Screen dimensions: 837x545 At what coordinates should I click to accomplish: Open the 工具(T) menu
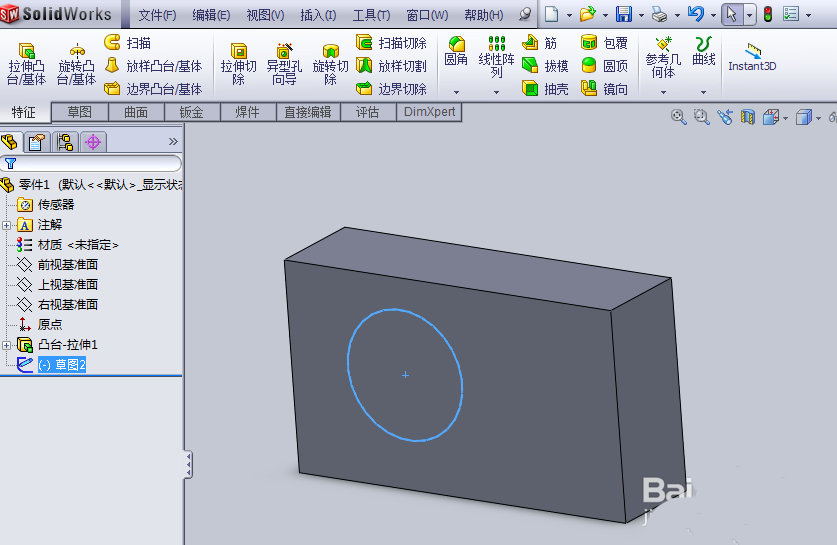[372, 15]
